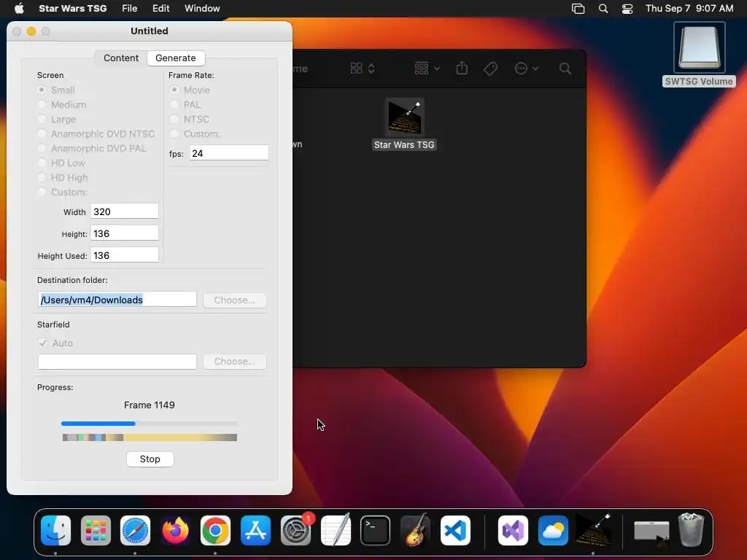The width and height of the screenshot is (747, 560).
Task: Select the Movie frame rate option
Action: pyautogui.click(x=190, y=90)
